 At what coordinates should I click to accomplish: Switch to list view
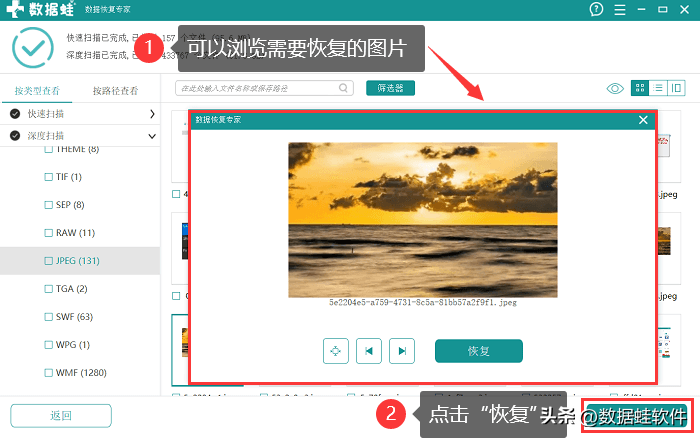(x=658, y=88)
